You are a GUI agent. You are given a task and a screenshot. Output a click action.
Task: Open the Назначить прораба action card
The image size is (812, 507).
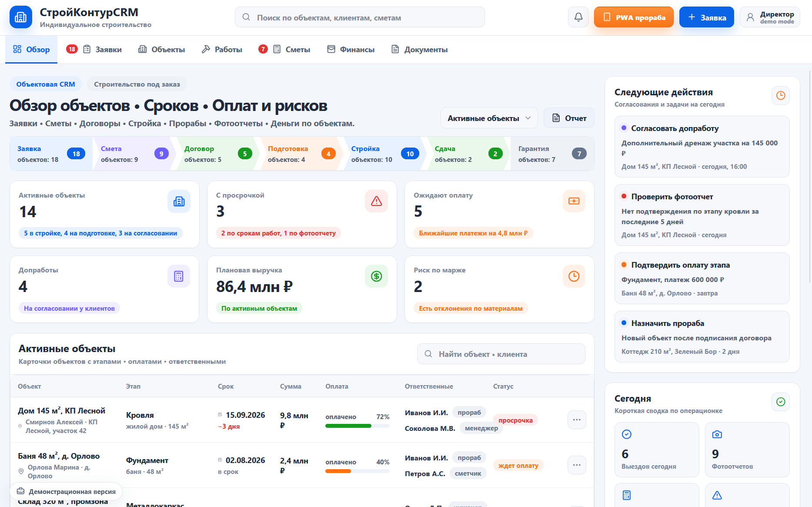point(702,336)
